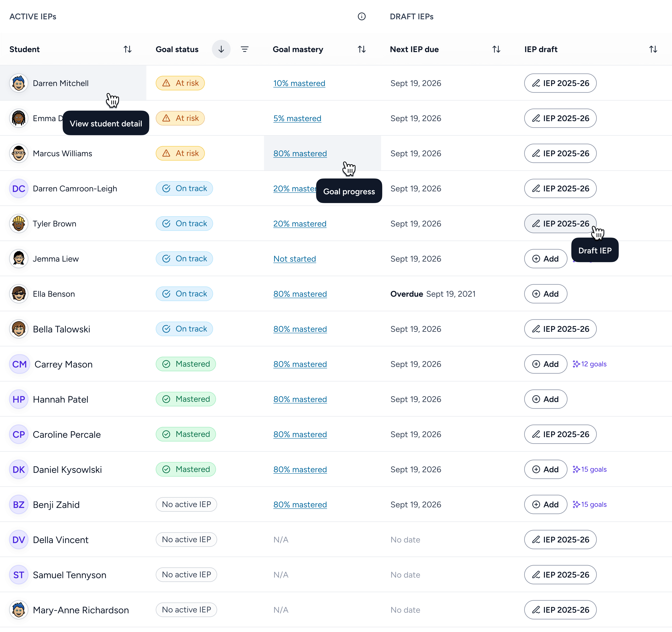Click the "12 goals" suggestion for Carrey Mason

click(589, 364)
